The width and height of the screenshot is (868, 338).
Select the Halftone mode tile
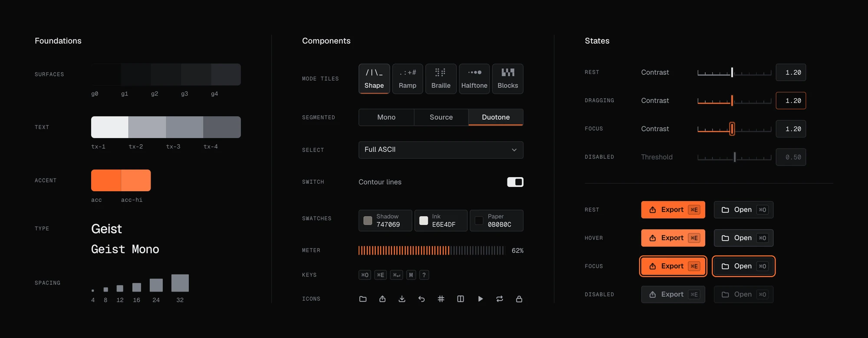coord(474,79)
